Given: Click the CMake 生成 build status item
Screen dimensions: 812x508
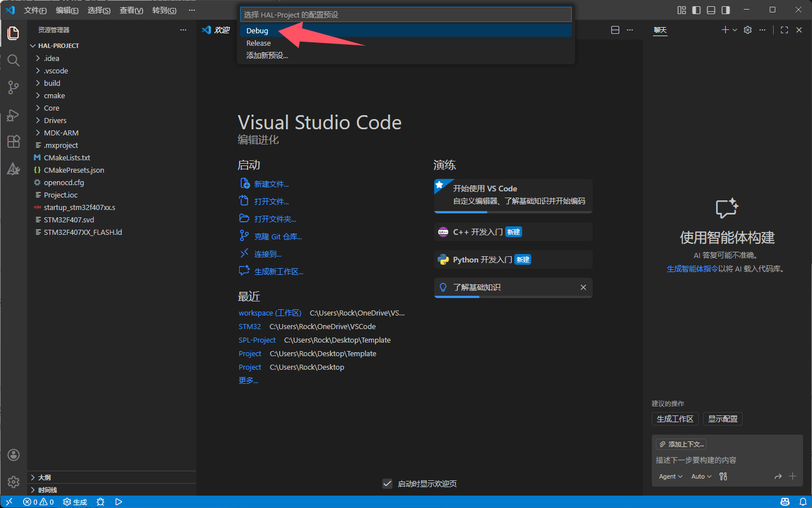Looking at the screenshot, I should pos(75,502).
